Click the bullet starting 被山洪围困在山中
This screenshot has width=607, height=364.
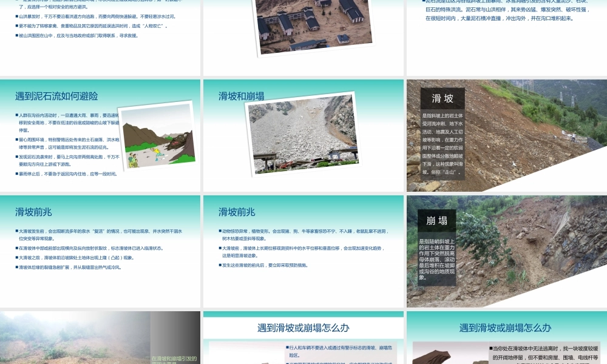coord(76,36)
